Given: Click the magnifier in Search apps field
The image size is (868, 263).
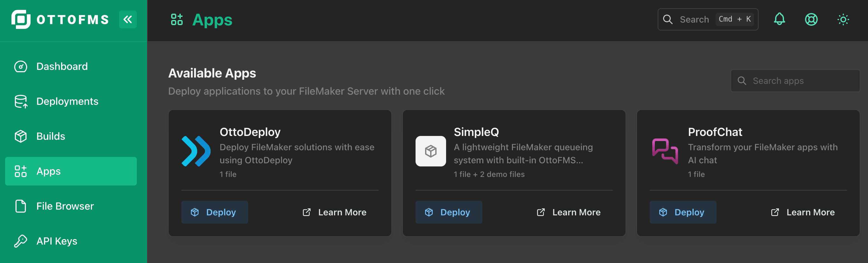Looking at the screenshot, I should click(x=742, y=81).
